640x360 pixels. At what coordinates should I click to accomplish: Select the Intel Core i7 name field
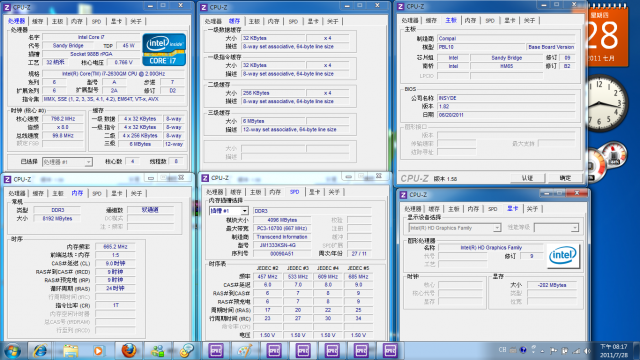point(91,37)
